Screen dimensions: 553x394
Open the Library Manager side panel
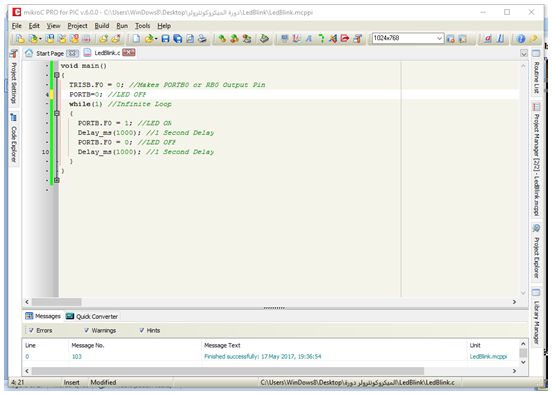coord(536,317)
